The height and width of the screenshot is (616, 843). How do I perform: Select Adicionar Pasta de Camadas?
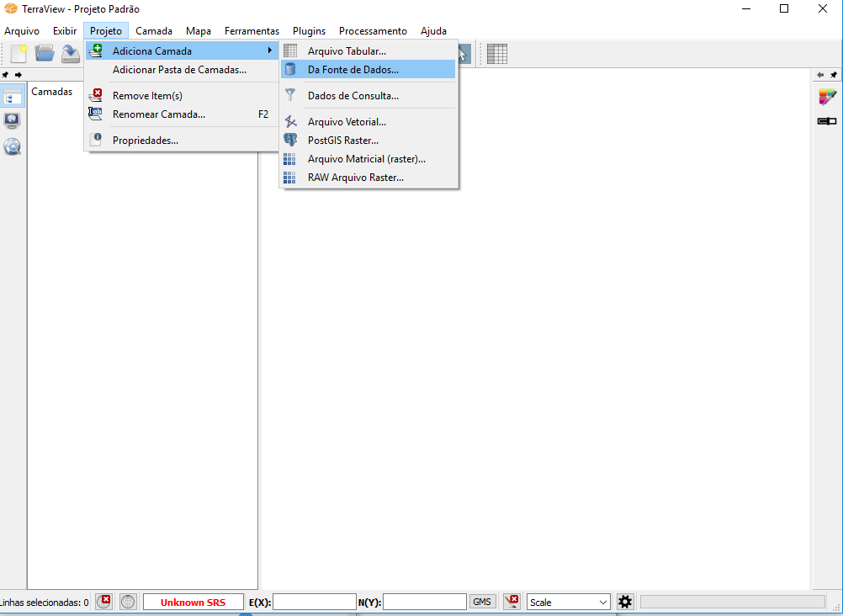(x=182, y=69)
